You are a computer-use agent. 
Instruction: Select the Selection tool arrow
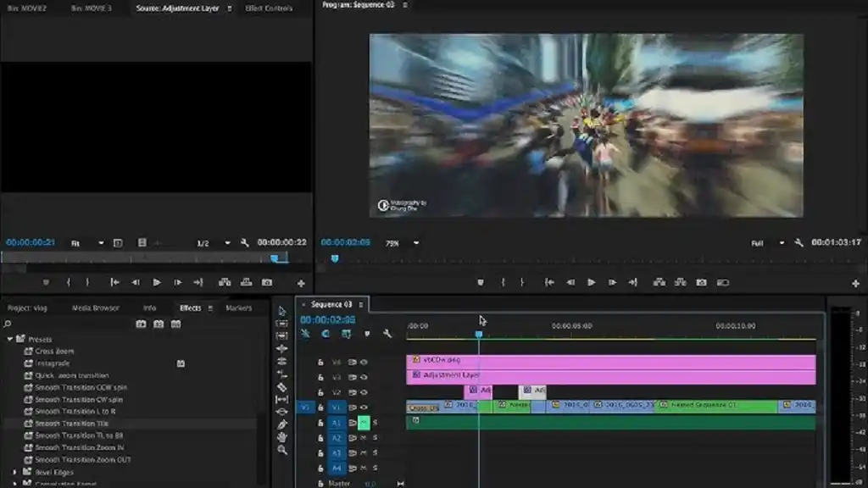coord(281,311)
